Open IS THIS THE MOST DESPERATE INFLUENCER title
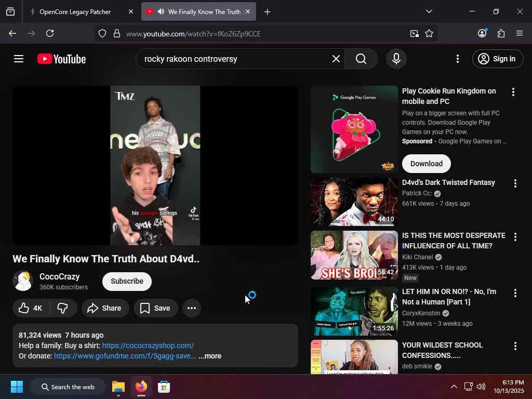Screen dimensions: 532x399 pyautogui.click(x=454, y=241)
